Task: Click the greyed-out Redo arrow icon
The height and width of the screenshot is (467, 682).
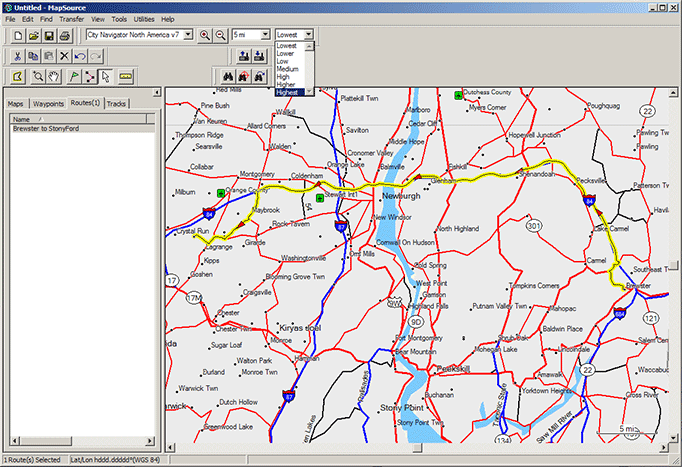Action: pyautogui.click(x=96, y=56)
